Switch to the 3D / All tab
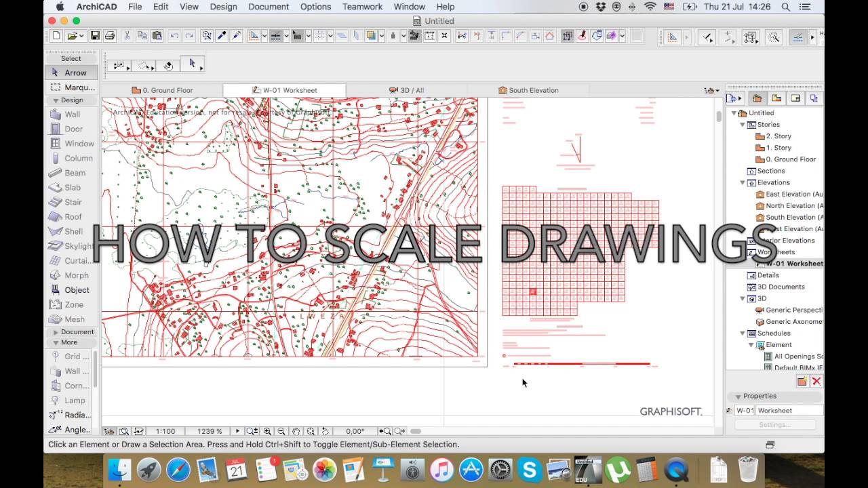This screenshot has width=868, height=488. (x=407, y=90)
